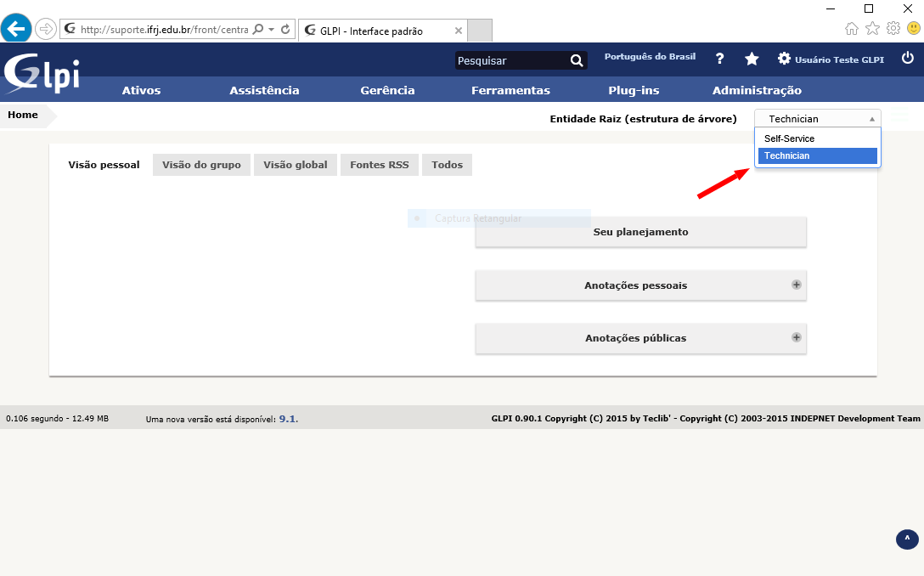Image resolution: width=924 pixels, height=576 pixels.
Task: Click in the Pesquisar search field
Action: [510, 60]
